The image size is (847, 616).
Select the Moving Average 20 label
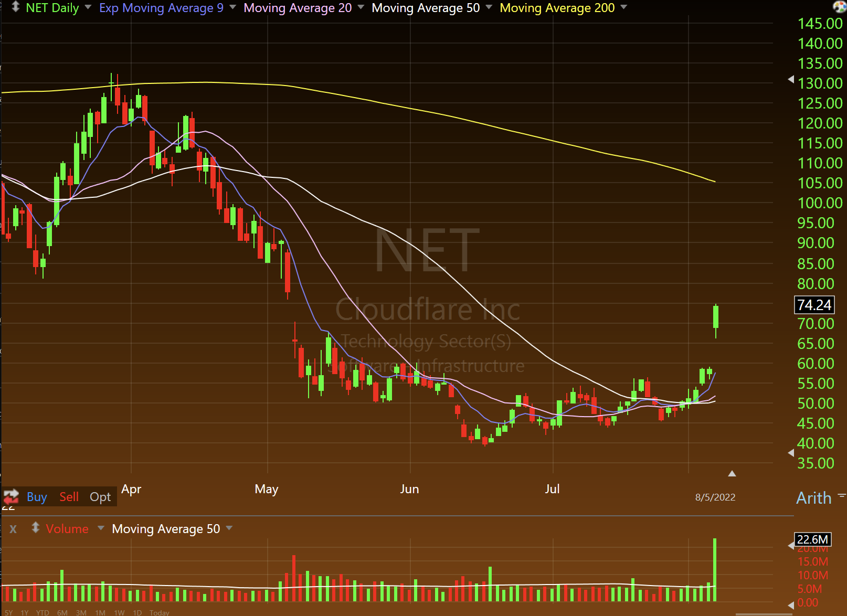pyautogui.click(x=298, y=8)
